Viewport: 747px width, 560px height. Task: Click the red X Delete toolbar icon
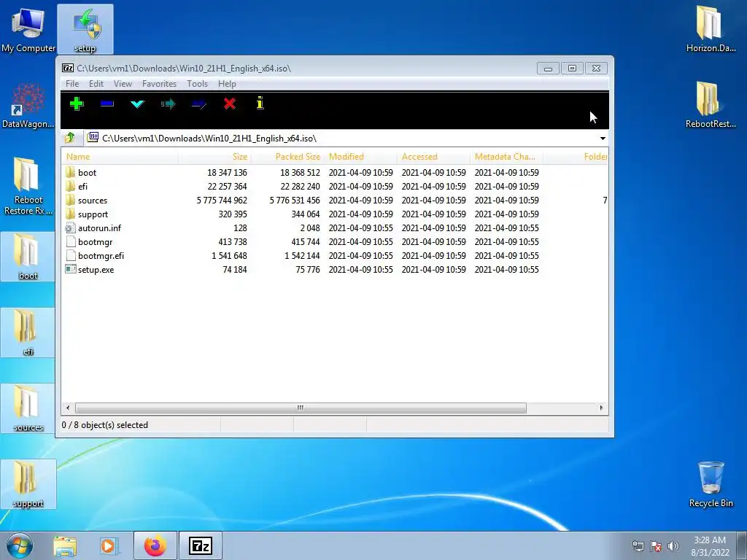pyautogui.click(x=230, y=104)
